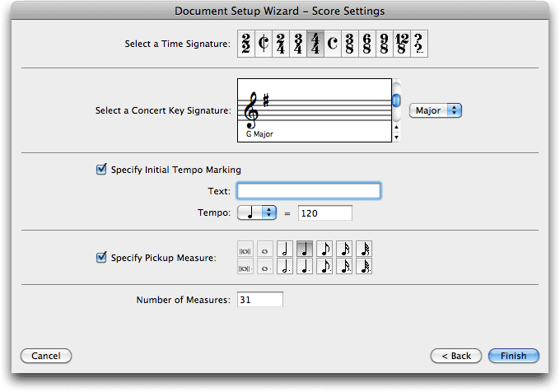
Task: Choose the cut time signature icon
Action: coord(264,44)
